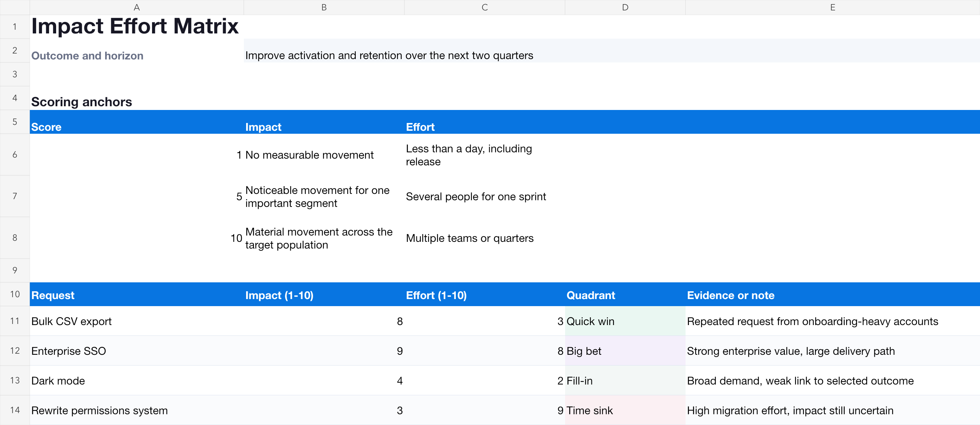Screen dimensions: 980x425
Task: Select the 'Dark mode' cell
Action: (x=136, y=380)
